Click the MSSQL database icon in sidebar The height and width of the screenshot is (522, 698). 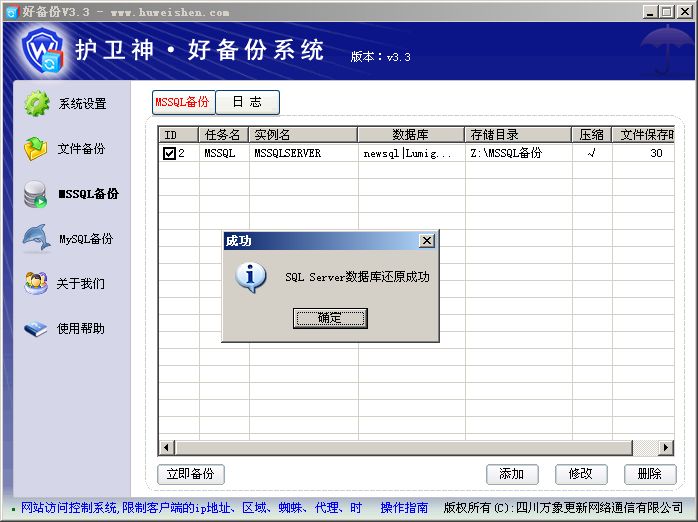(x=36, y=194)
